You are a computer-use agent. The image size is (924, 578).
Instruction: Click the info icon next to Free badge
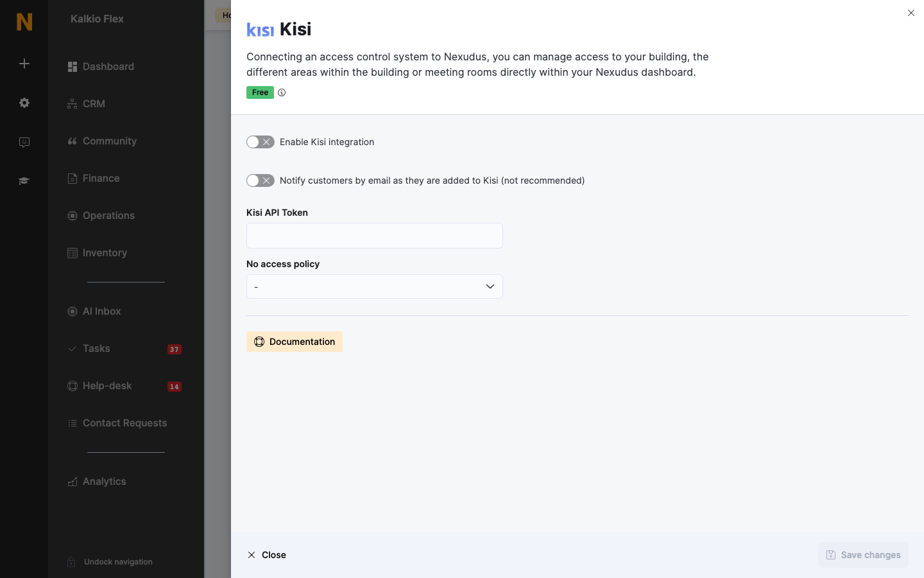coord(282,92)
